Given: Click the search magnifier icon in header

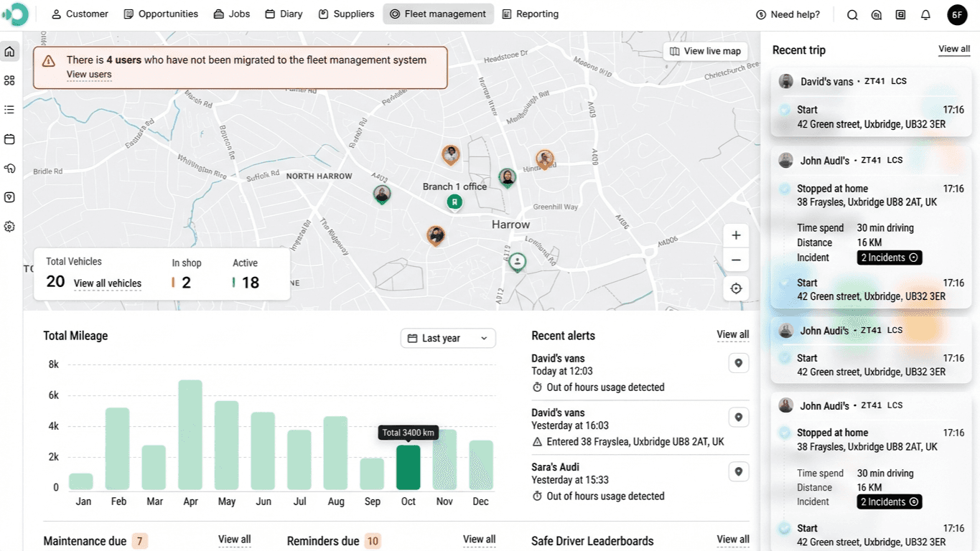Looking at the screenshot, I should 852,14.
